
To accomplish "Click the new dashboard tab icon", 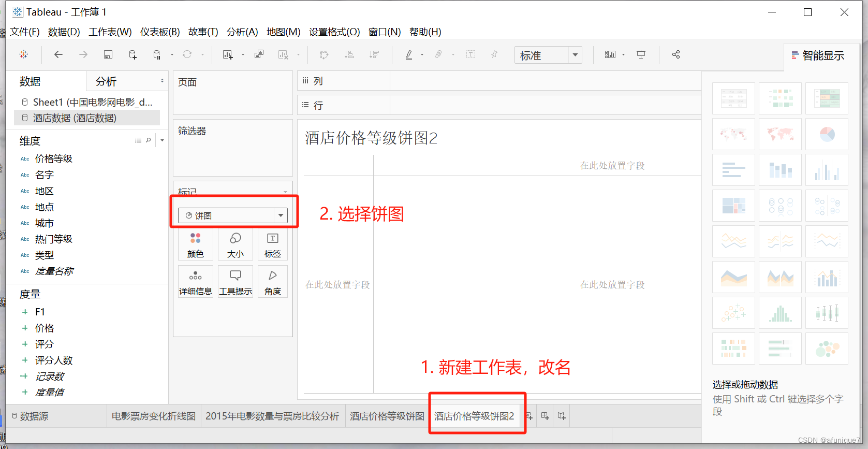I will pos(545,416).
